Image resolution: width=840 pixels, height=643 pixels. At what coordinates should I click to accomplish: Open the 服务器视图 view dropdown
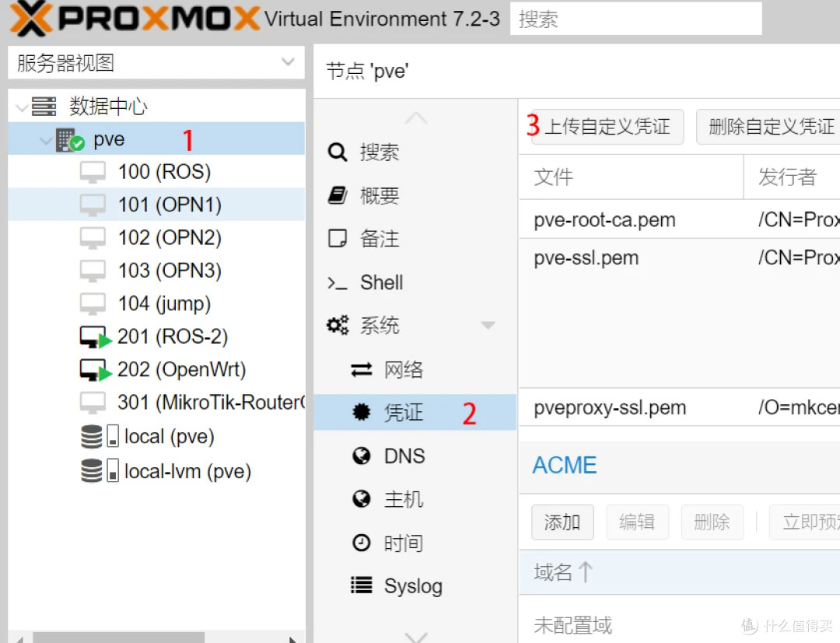pos(289,62)
